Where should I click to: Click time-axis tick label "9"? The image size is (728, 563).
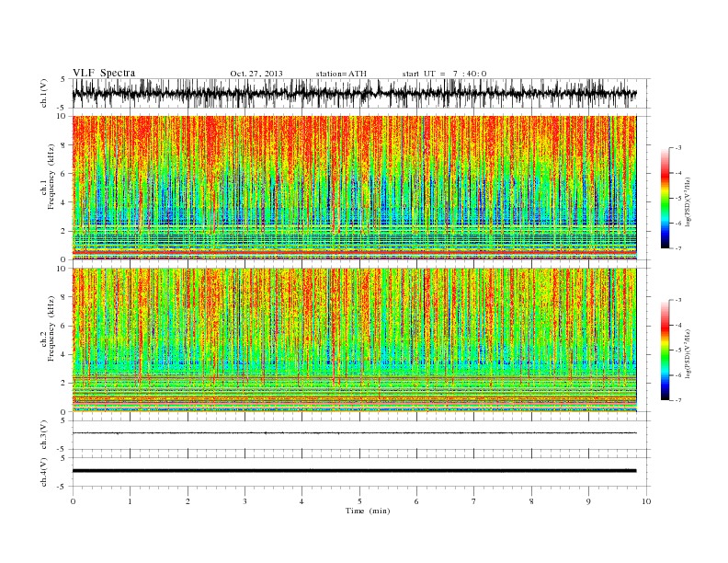coord(588,501)
